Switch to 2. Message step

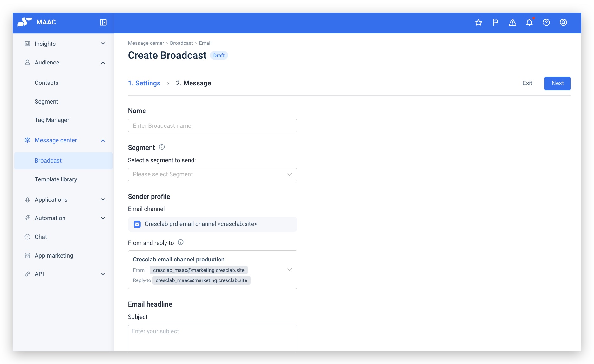click(x=193, y=83)
